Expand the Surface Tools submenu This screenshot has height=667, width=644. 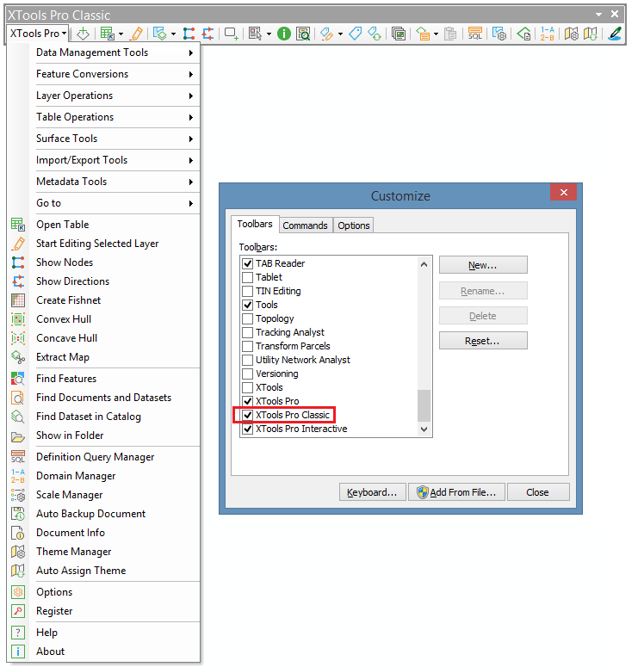point(115,139)
